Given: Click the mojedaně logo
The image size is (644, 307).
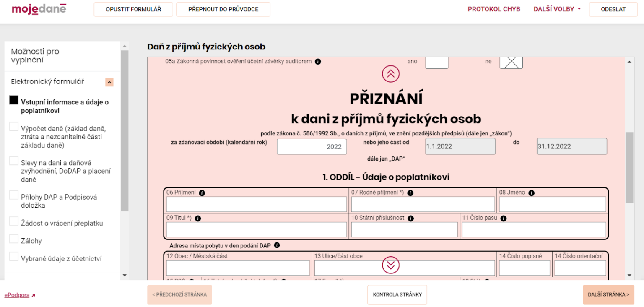Looking at the screenshot, I should coord(39,8).
